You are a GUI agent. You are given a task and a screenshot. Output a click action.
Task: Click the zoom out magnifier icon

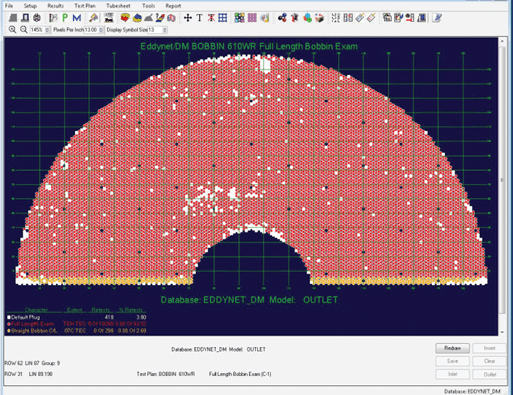pyautogui.click(x=23, y=30)
